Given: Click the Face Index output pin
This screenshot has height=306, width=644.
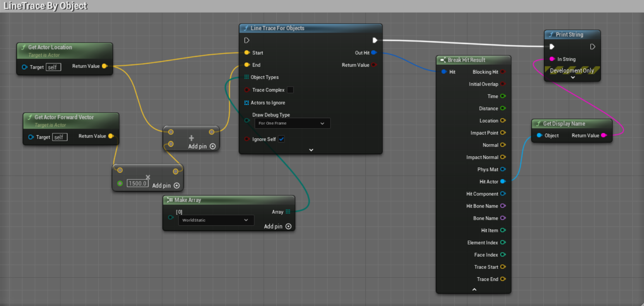Looking at the screenshot, I should 503,254.
